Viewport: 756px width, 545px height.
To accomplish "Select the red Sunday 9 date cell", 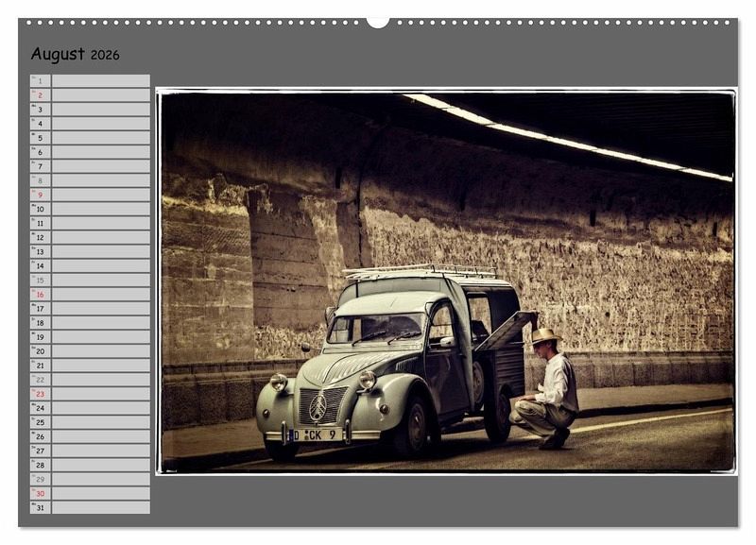I will point(41,195).
